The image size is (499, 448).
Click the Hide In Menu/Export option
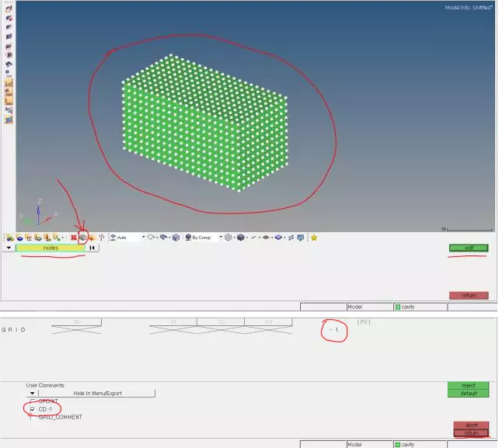click(x=102, y=394)
